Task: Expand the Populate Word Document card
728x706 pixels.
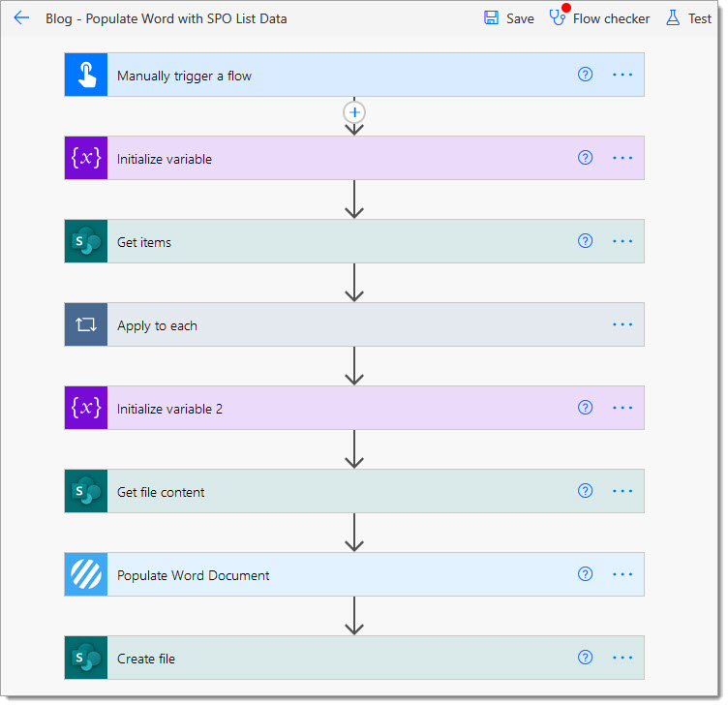Action: [x=354, y=574]
